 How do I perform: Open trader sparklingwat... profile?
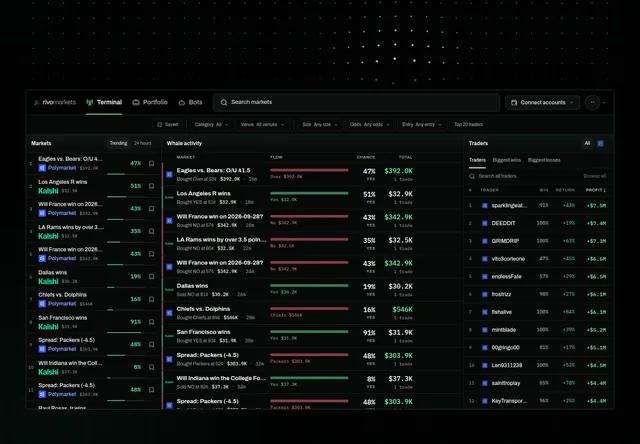509,205
